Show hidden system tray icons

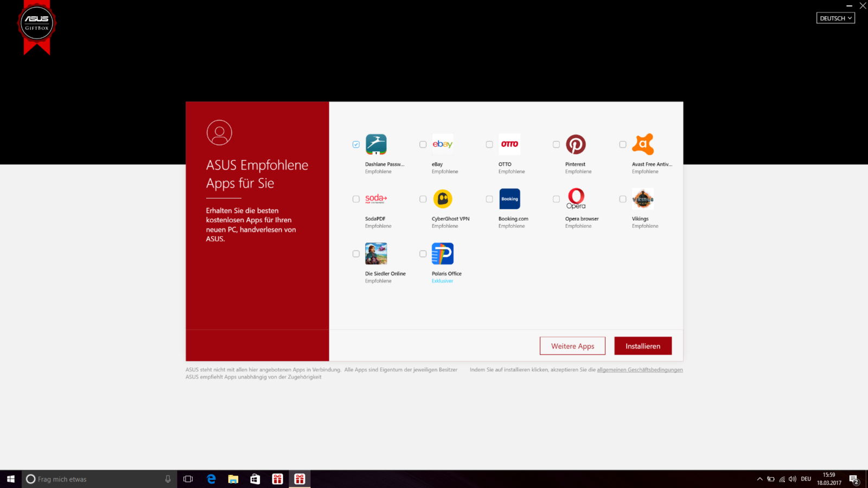[759, 479]
